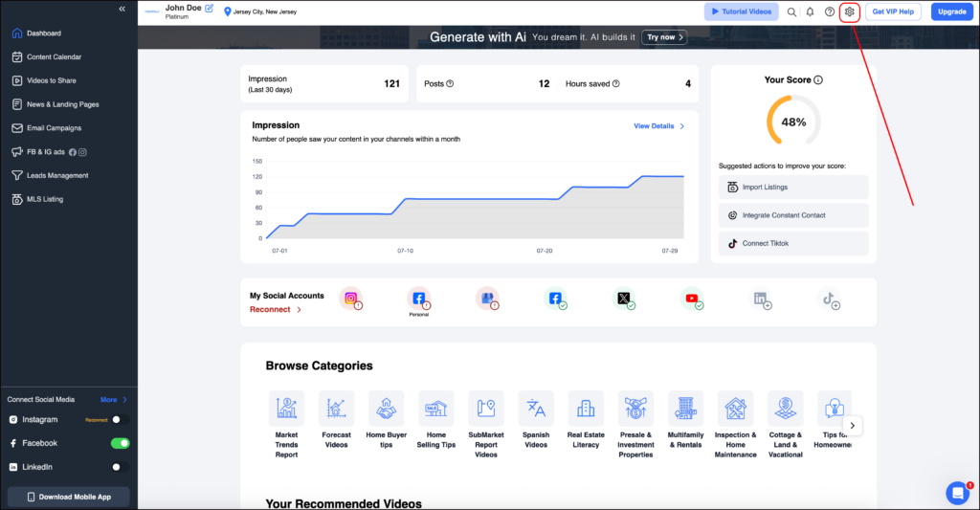Viewport: 980px width, 510px height.
Task: Expand More under Connect Social Media
Action: click(114, 400)
